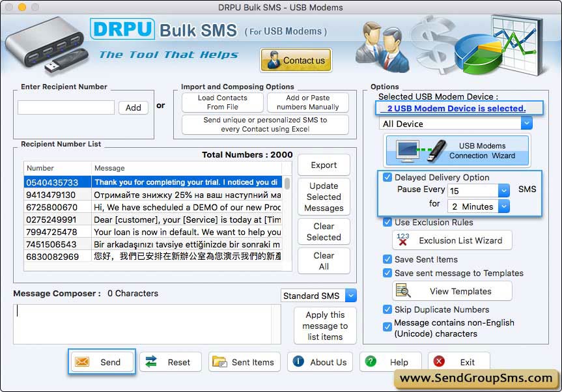Click Add or Paste numbers Manually
Viewport: 562px width, 392px height.
coord(308,102)
